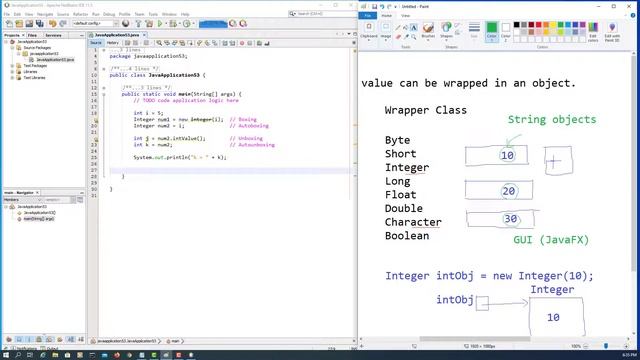Click New File icon in NetBeans toolbar
Viewport: 640px width, 360px height.
(9, 24)
